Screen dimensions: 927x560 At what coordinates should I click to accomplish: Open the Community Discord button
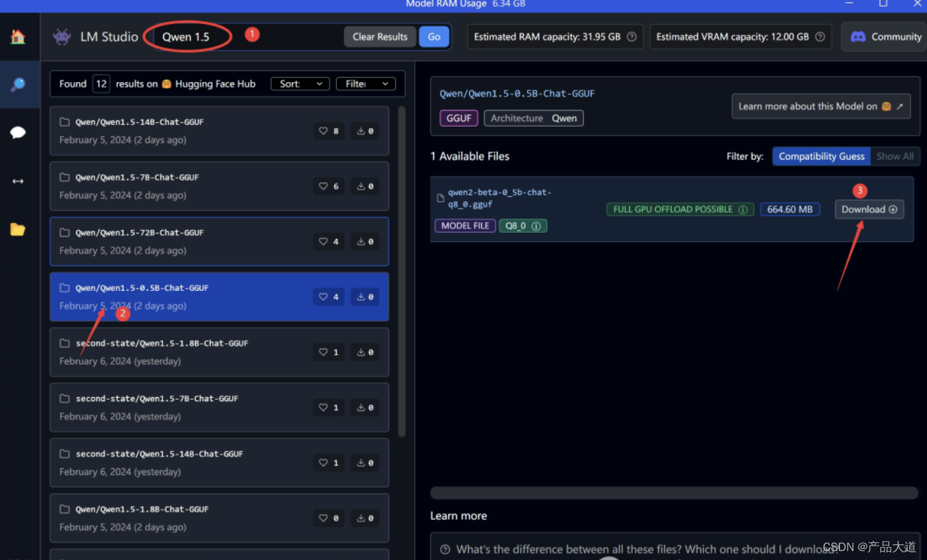[x=885, y=37]
